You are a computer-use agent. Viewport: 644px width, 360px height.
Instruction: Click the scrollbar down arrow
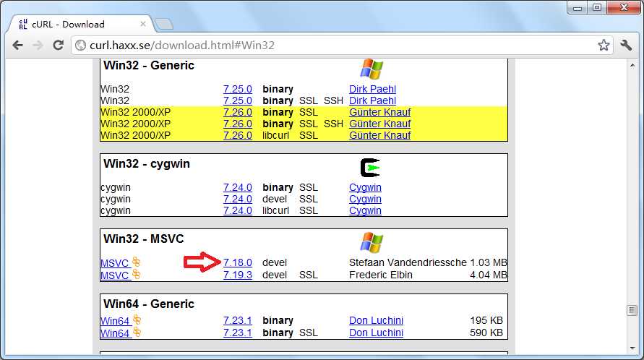tap(632, 348)
